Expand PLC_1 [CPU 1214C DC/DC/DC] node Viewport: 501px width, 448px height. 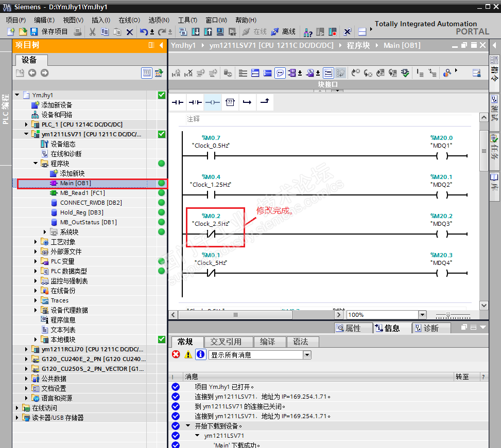tap(26, 124)
